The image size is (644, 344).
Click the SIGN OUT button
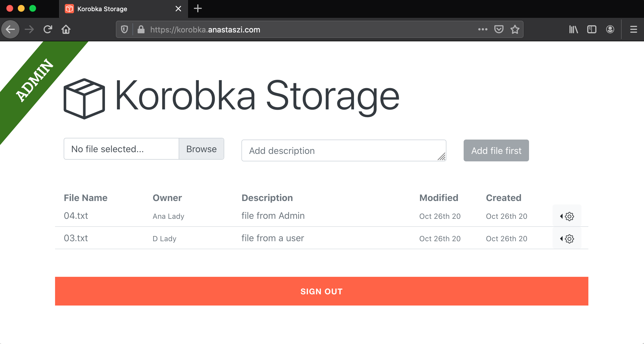pos(322,291)
